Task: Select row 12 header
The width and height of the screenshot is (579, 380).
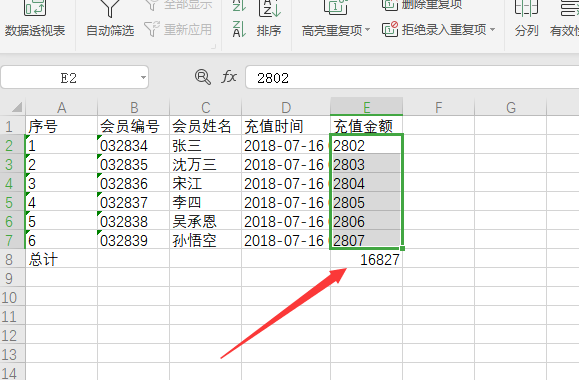Action: click(x=12, y=335)
